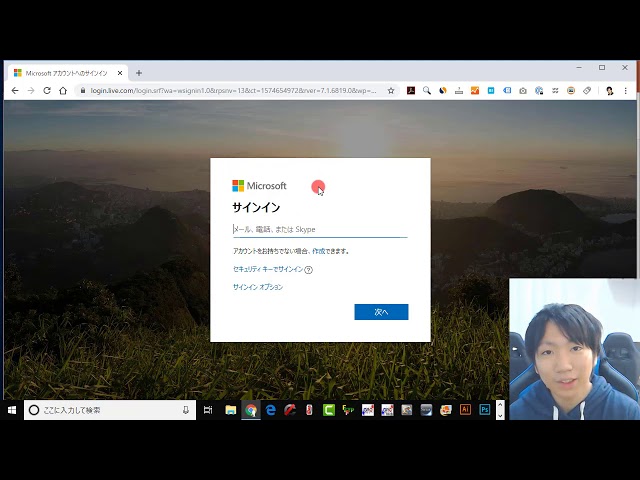Open the magnifying glass extension
Viewport: 640px width, 480px height.
pyautogui.click(x=427, y=91)
